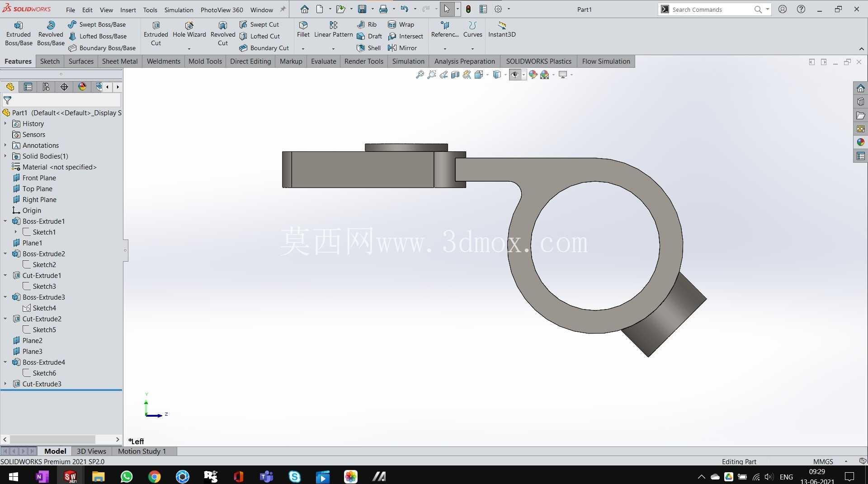Expand the Sketch1 node

(16, 232)
